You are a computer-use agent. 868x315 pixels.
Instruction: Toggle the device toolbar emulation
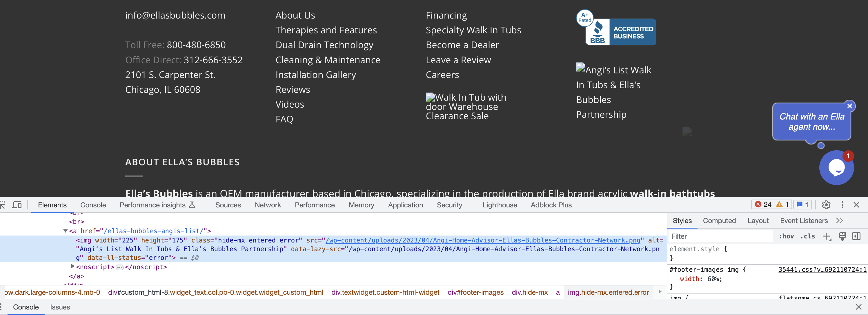17,205
